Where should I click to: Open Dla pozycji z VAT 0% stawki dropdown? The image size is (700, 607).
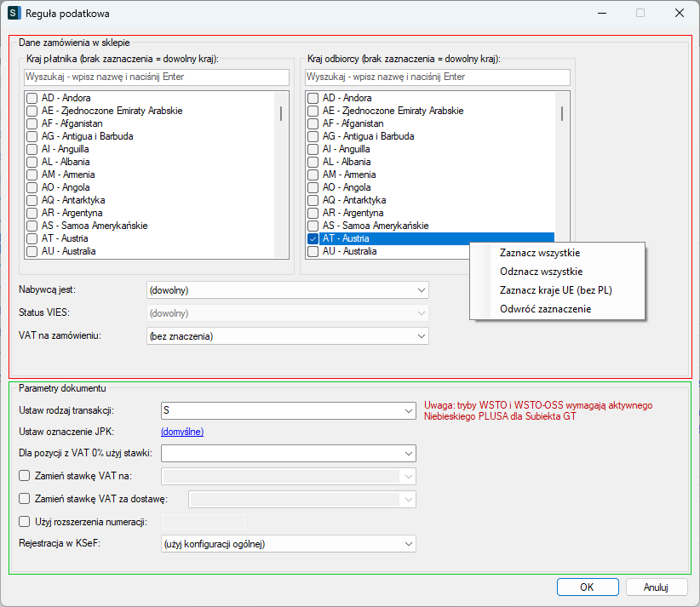pos(287,453)
